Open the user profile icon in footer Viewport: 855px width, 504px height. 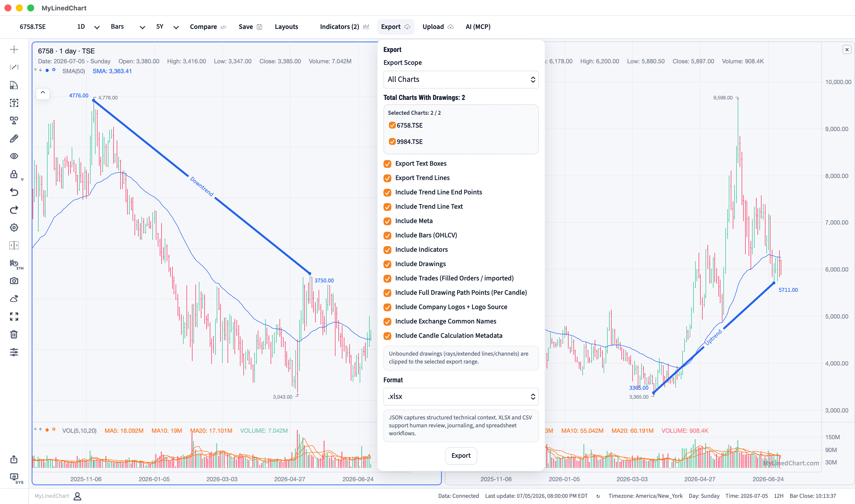point(77,496)
